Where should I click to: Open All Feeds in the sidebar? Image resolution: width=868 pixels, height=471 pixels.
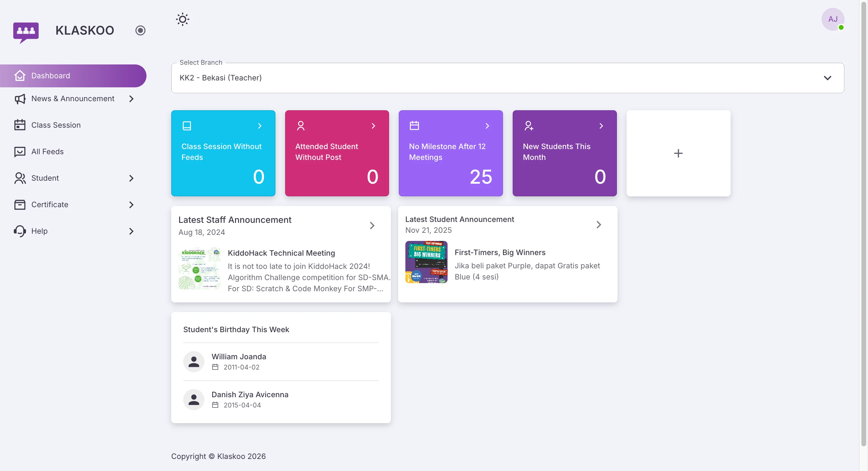(47, 151)
